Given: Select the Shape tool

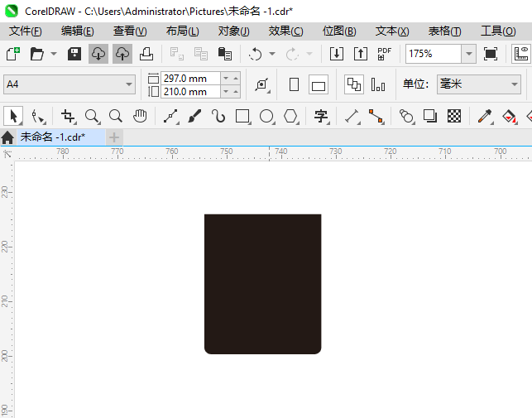Looking at the screenshot, I should point(38,116).
